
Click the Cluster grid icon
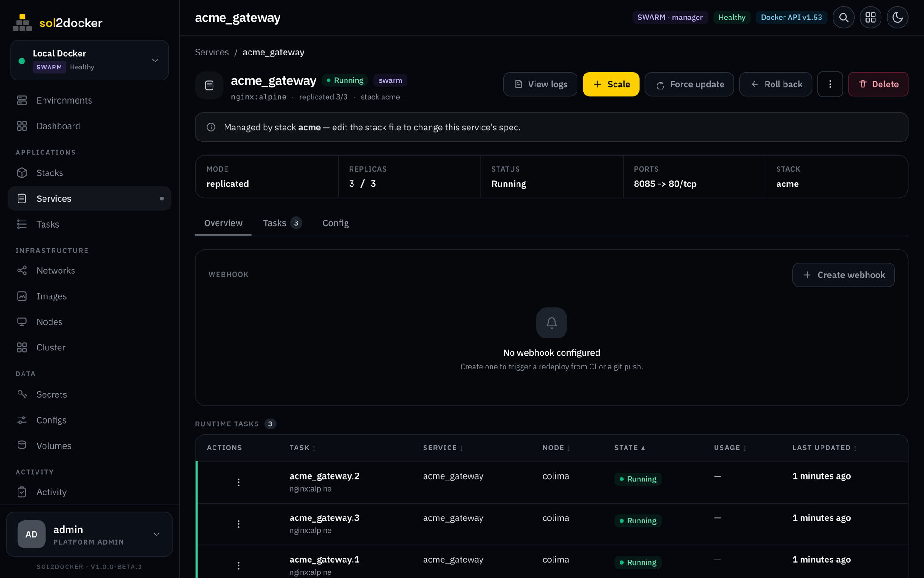pos(22,347)
